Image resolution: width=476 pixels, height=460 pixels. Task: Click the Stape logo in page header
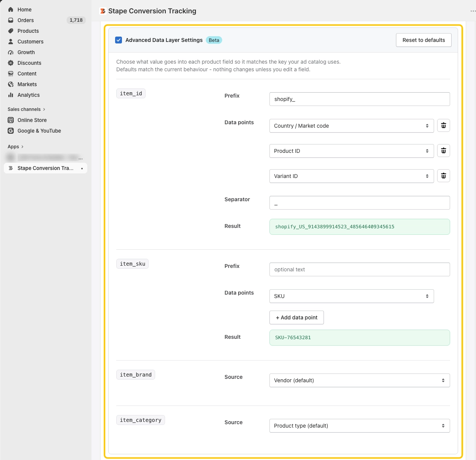click(103, 11)
